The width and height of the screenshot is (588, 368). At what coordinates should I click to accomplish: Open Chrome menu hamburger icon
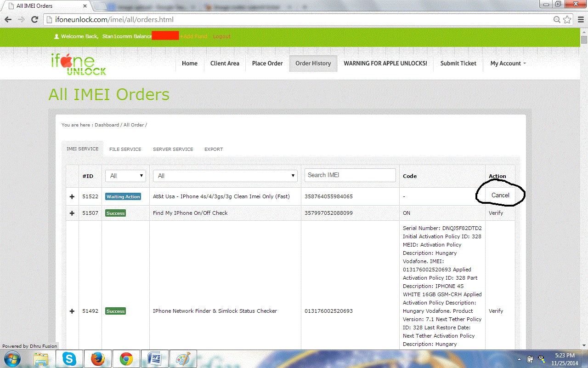pos(580,20)
